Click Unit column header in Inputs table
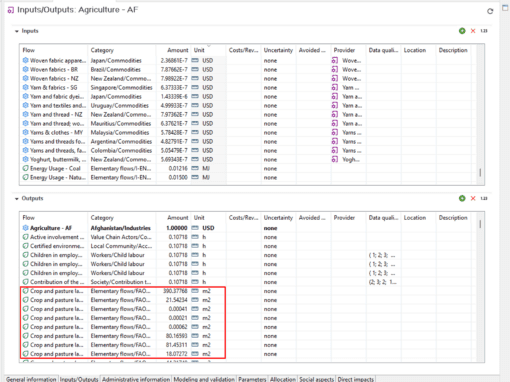510x382 pixels. [x=208, y=50]
